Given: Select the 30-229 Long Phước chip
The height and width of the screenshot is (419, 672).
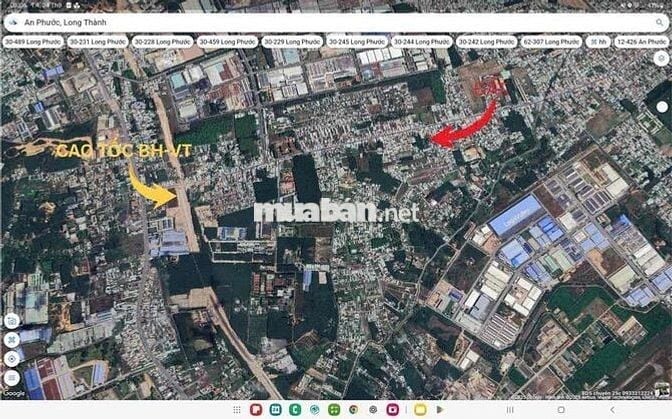Looking at the screenshot, I should [292, 42].
